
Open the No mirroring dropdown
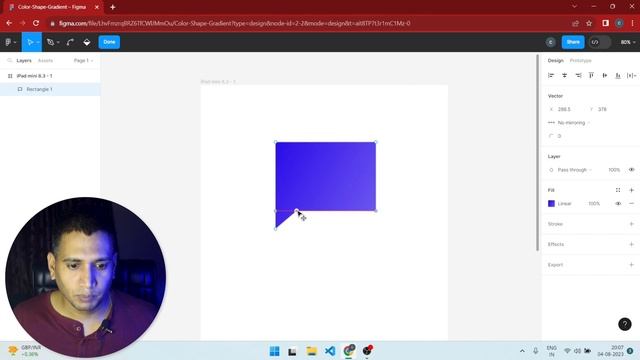(569, 123)
